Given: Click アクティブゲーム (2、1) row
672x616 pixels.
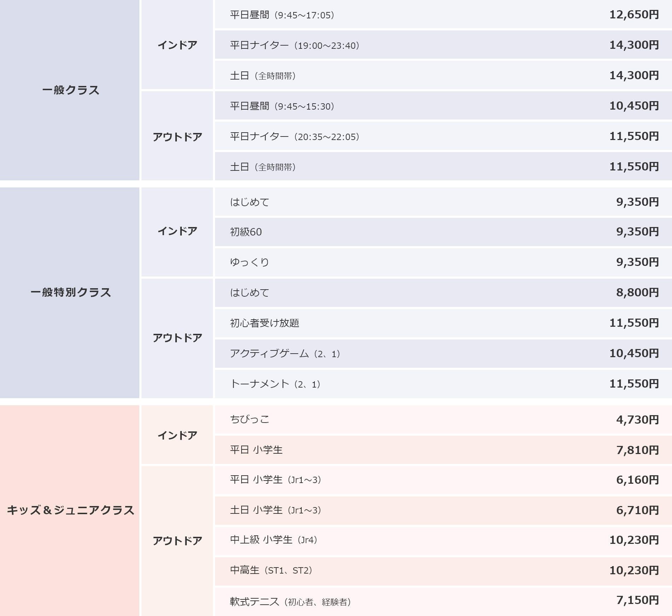Looking at the screenshot, I should point(285,353).
